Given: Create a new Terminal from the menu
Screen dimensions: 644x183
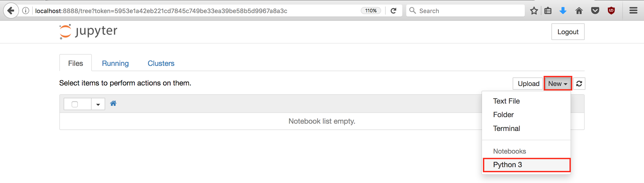Looking at the screenshot, I should pos(506,128).
